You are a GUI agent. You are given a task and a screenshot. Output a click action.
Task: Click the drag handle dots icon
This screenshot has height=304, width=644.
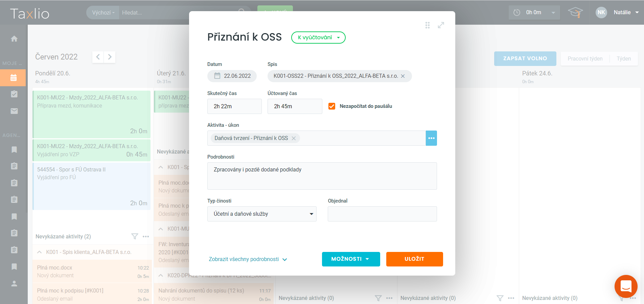coord(428,25)
